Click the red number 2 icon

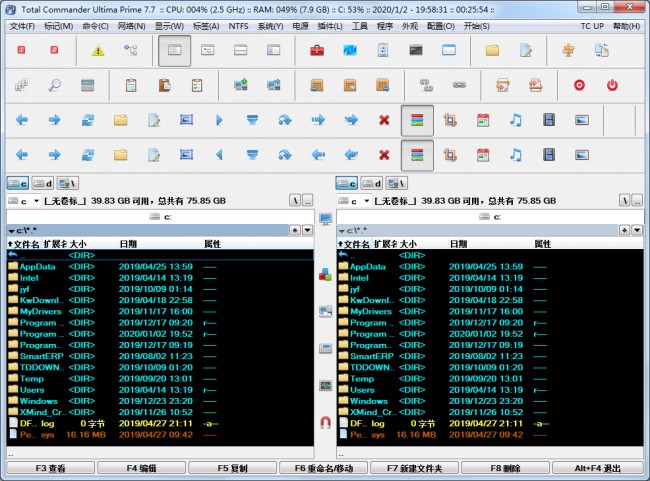point(54,50)
